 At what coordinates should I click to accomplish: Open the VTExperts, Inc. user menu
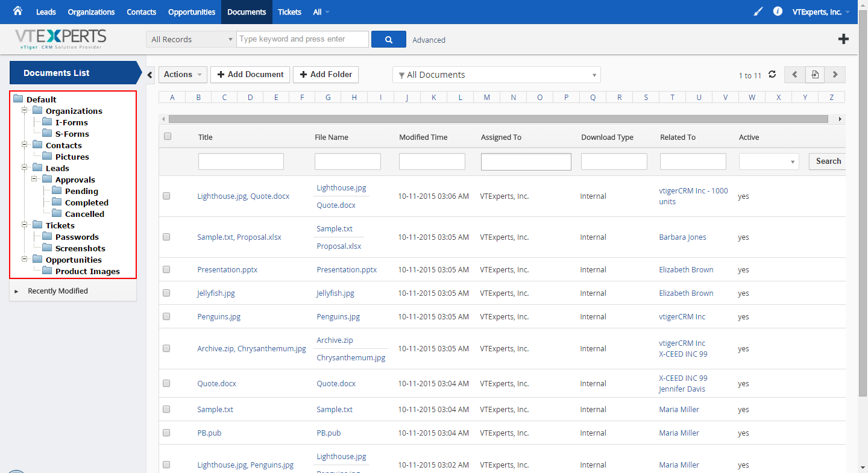[x=821, y=11]
